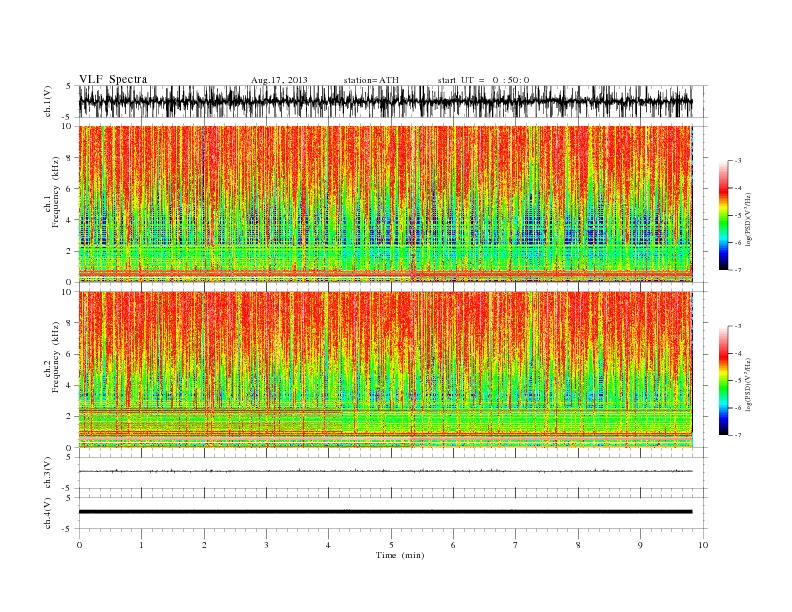Click the thick ch.4 voltage trace
792x612 pixels.
pyautogui.click(x=385, y=512)
